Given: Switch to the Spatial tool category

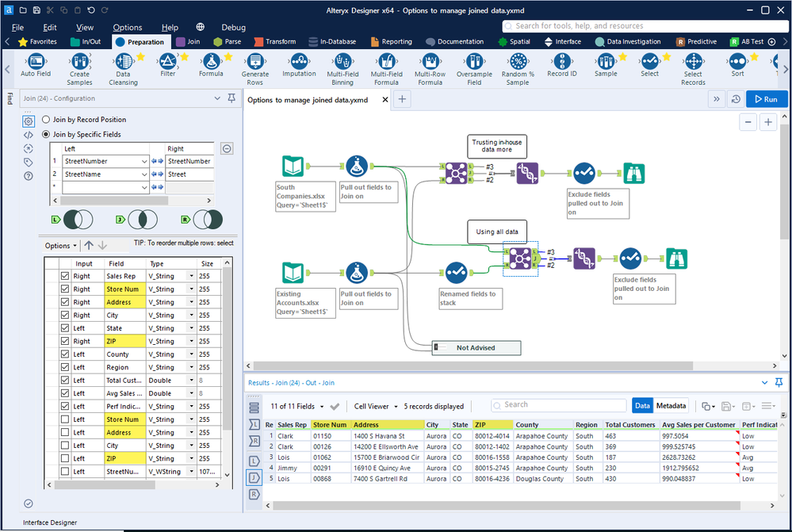Looking at the screenshot, I should pos(515,41).
